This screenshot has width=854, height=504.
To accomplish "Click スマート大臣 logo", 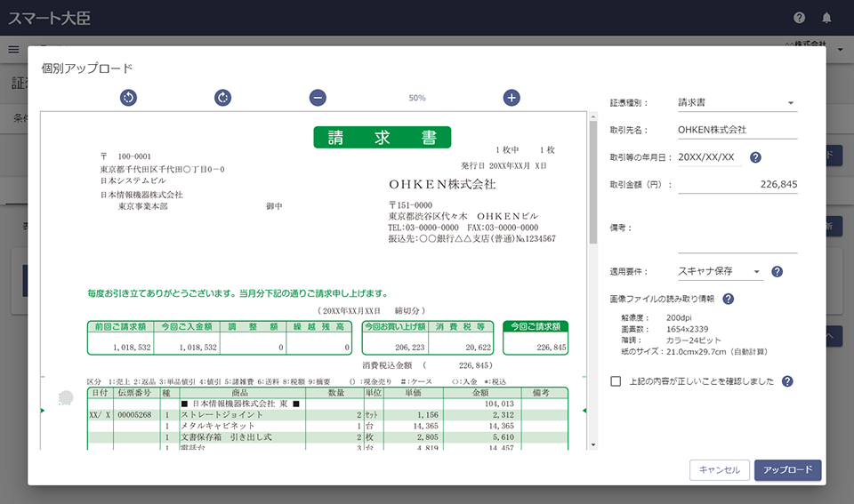I will click(x=49, y=18).
